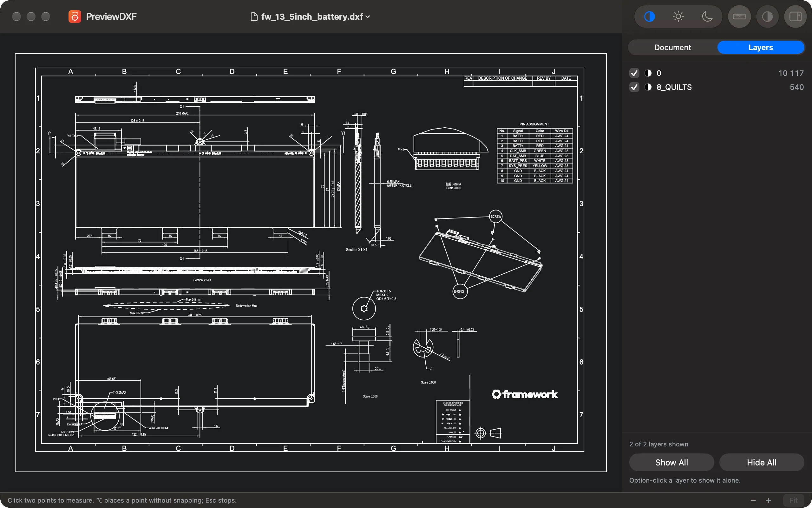Click the 540 entity count
This screenshot has height=508, width=812.
[796, 87]
